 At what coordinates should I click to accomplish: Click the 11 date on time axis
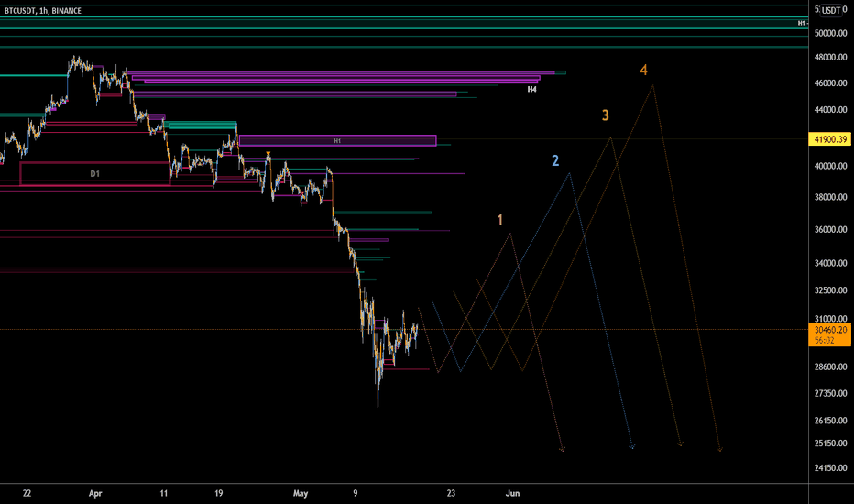(x=164, y=494)
